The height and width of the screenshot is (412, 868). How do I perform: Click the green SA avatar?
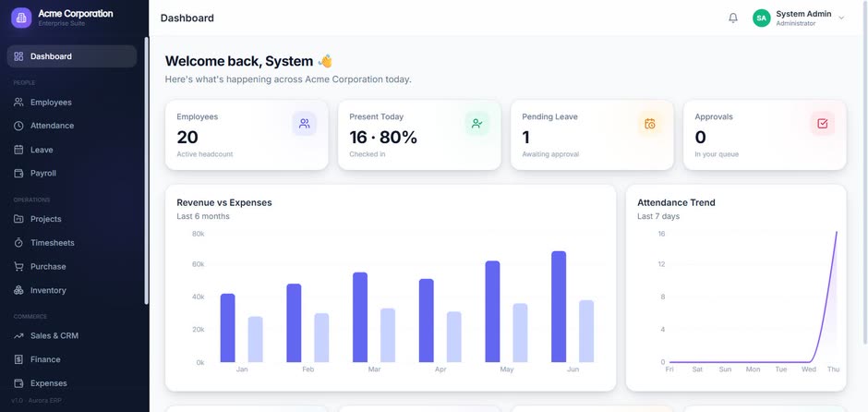tap(761, 18)
